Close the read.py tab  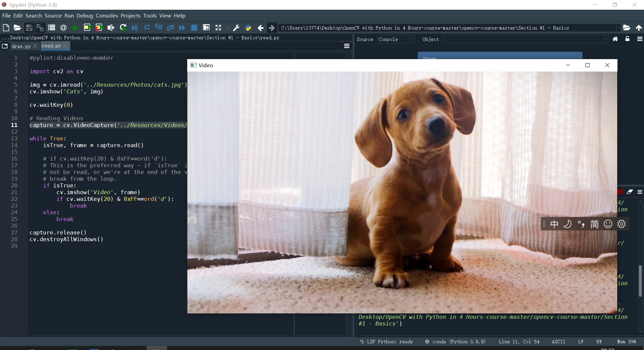(65, 46)
